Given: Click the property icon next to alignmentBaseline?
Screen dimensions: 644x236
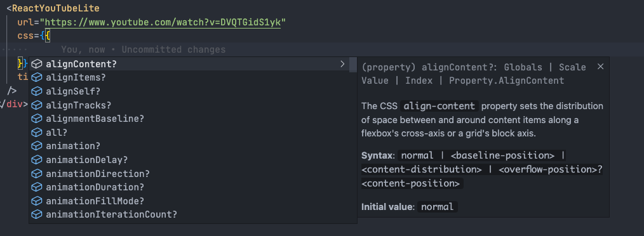Looking at the screenshot, I should coord(37,119).
